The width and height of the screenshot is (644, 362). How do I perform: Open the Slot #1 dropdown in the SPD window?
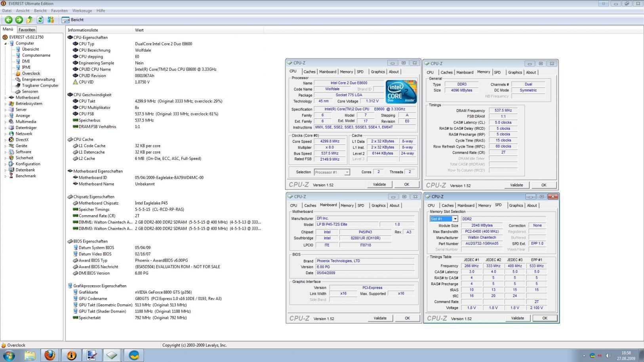pyautogui.click(x=455, y=219)
